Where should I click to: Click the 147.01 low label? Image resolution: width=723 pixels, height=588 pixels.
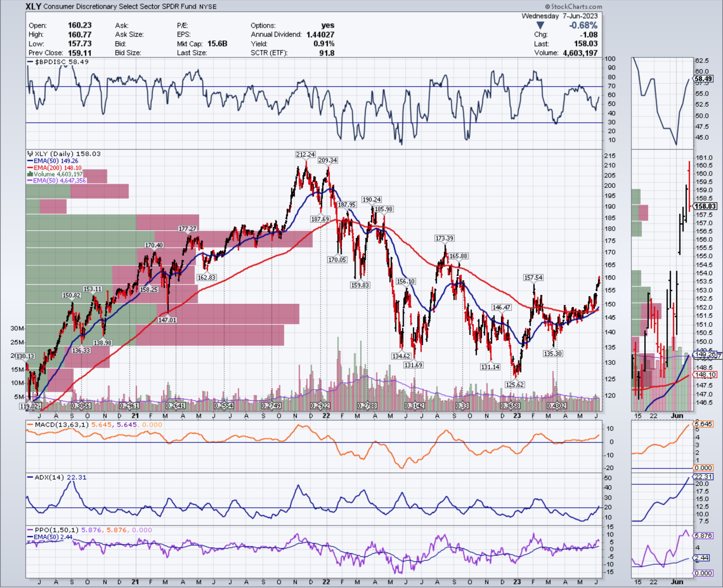[x=167, y=320]
